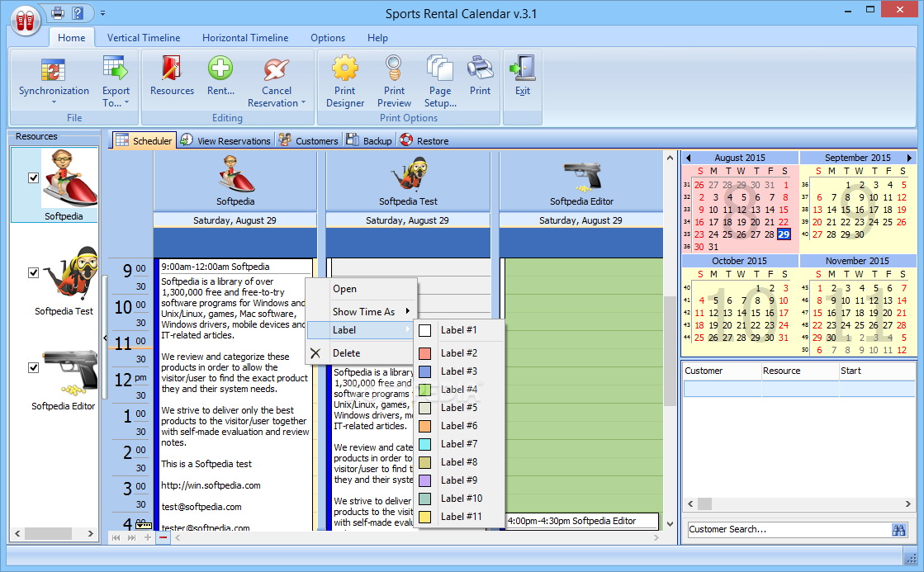This screenshot has height=572, width=924.
Task: Click the Customer Search input field
Action: tap(789, 530)
